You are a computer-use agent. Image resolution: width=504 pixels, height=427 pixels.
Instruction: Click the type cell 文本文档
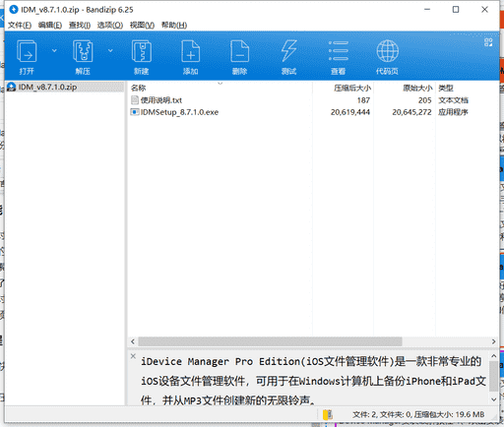click(x=453, y=100)
